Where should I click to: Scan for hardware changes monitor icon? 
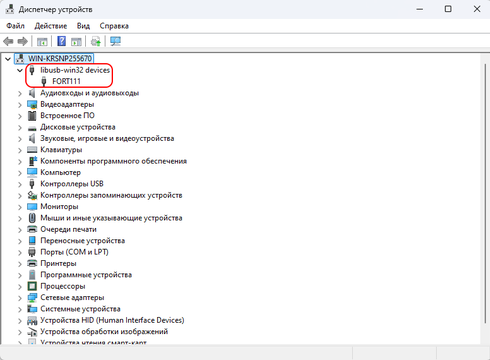(115, 41)
